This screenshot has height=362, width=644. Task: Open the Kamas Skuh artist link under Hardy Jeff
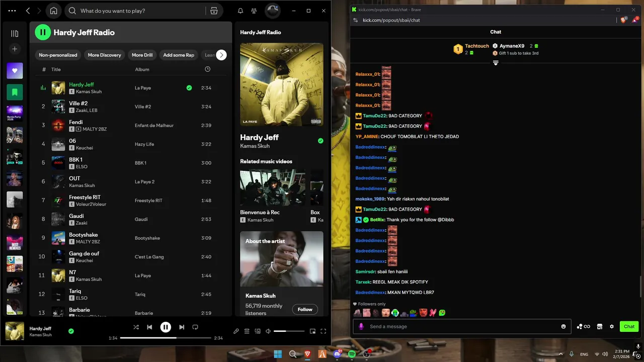point(255,146)
